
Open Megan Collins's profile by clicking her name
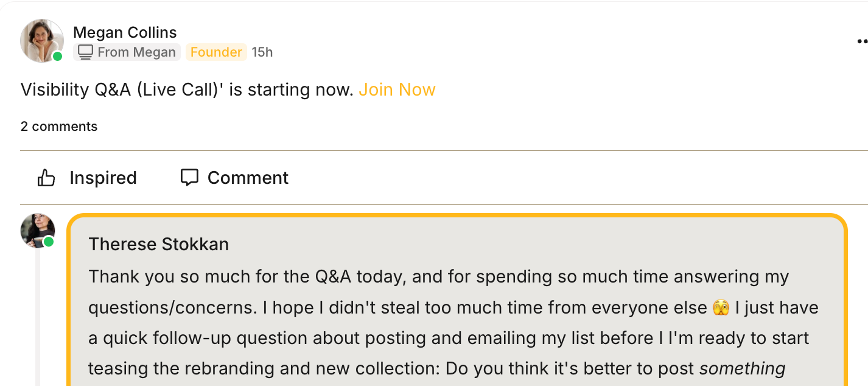(125, 32)
